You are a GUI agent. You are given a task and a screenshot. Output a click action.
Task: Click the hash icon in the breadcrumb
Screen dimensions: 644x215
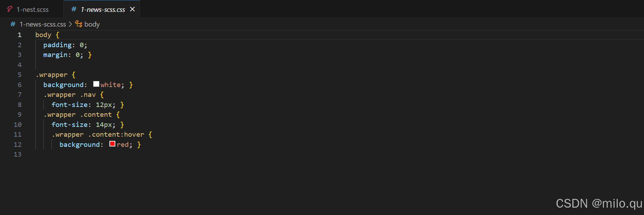pyautogui.click(x=13, y=24)
